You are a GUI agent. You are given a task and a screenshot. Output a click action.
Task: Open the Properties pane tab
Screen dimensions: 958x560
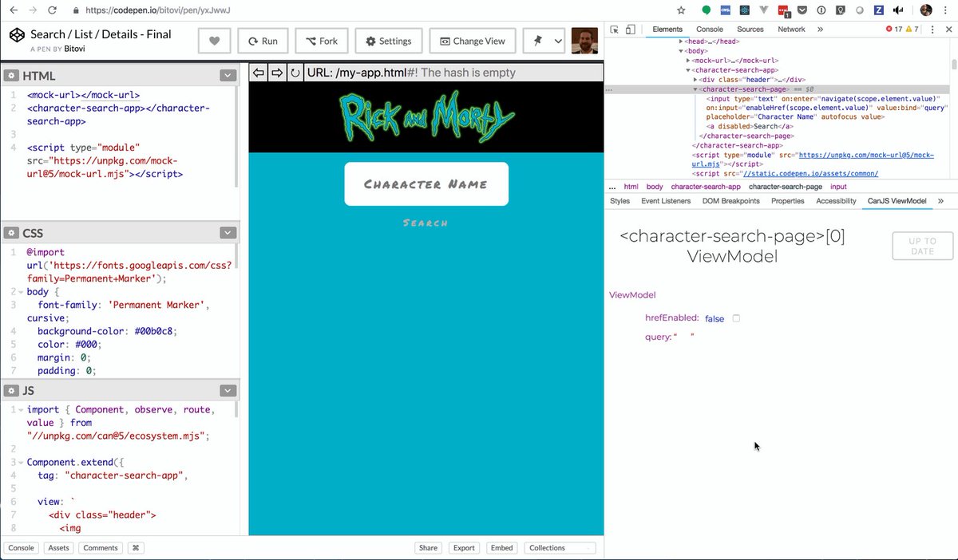pyautogui.click(x=787, y=201)
